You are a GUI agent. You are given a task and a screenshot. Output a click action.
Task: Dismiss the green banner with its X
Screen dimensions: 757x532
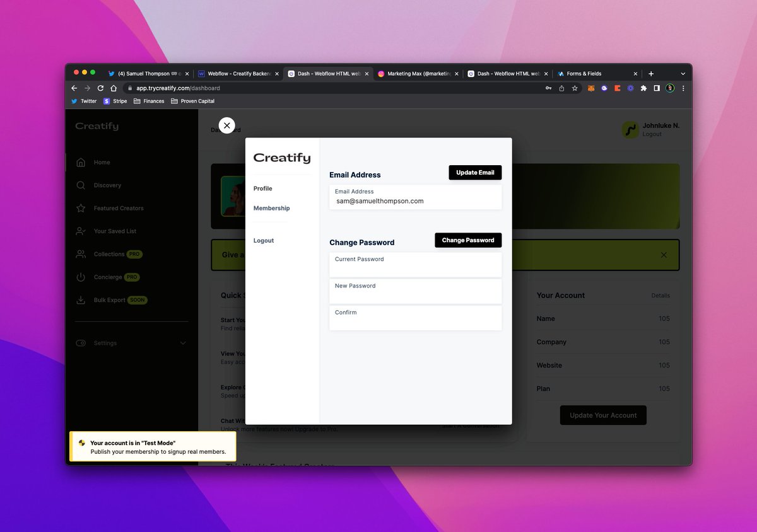pos(664,255)
